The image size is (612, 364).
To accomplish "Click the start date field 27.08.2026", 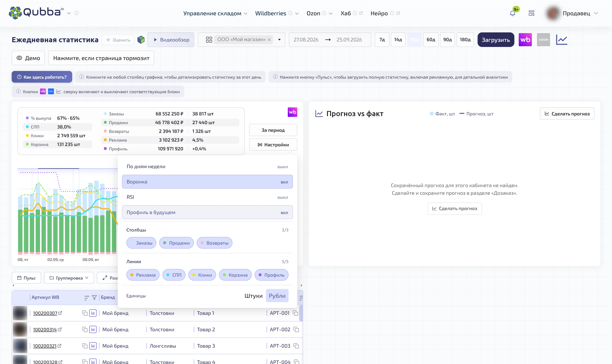I will pyautogui.click(x=306, y=39).
